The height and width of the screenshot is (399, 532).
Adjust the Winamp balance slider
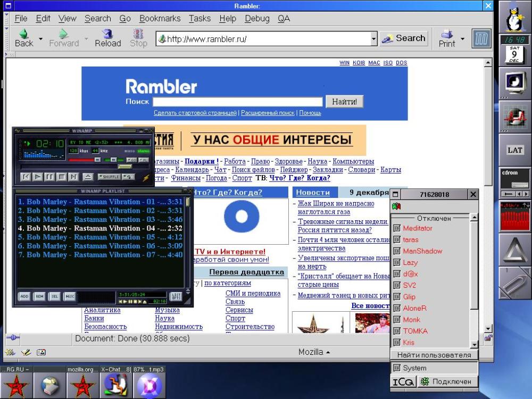coord(114,160)
